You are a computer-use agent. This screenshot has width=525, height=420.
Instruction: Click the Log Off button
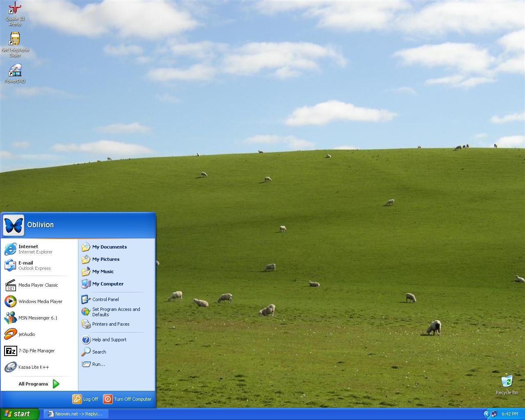click(86, 399)
